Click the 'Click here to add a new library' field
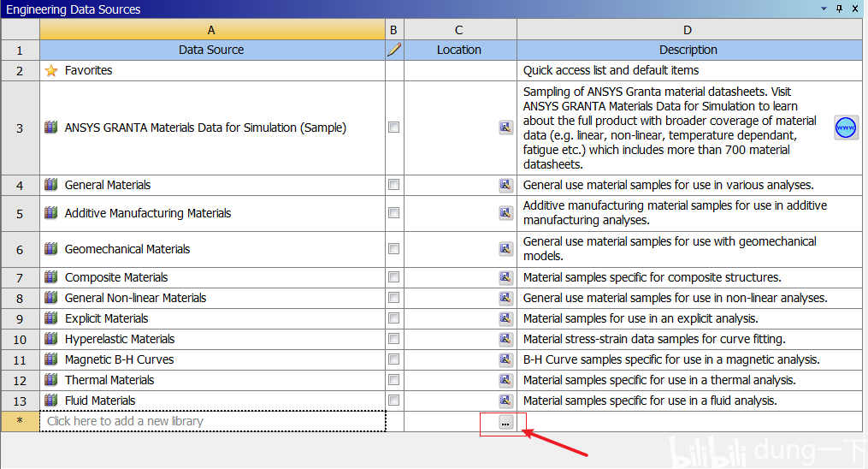The image size is (868, 469). [x=213, y=421]
